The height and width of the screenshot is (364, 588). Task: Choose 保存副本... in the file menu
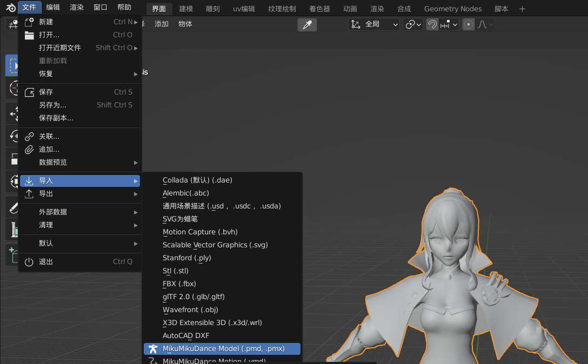click(80, 118)
